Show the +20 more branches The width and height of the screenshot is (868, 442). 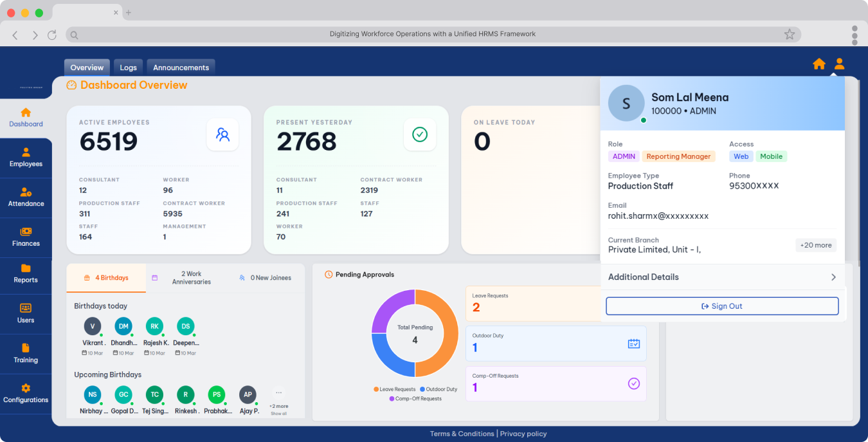tap(815, 245)
